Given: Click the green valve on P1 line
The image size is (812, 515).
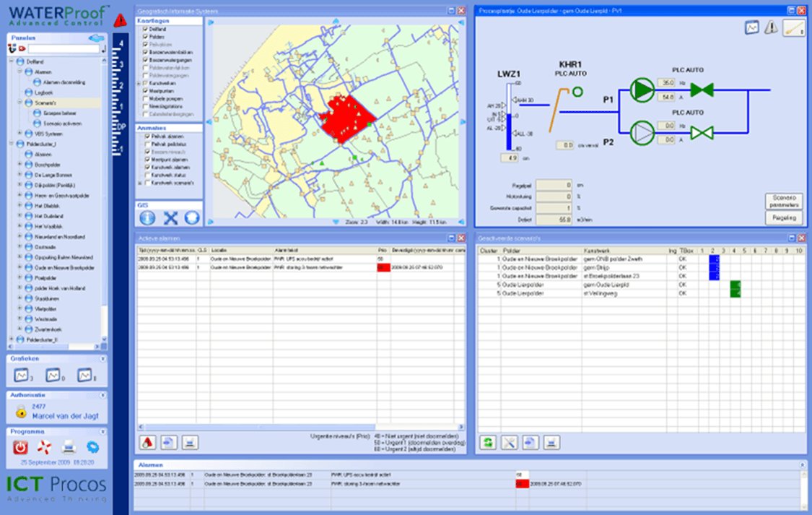Looking at the screenshot, I should coord(702,90).
